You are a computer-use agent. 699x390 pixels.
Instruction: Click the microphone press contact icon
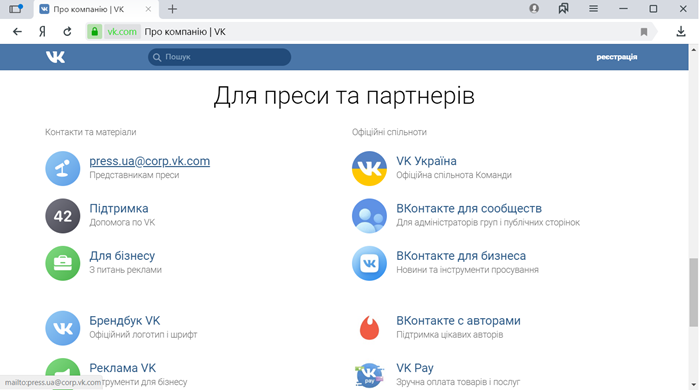click(x=62, y=168)
